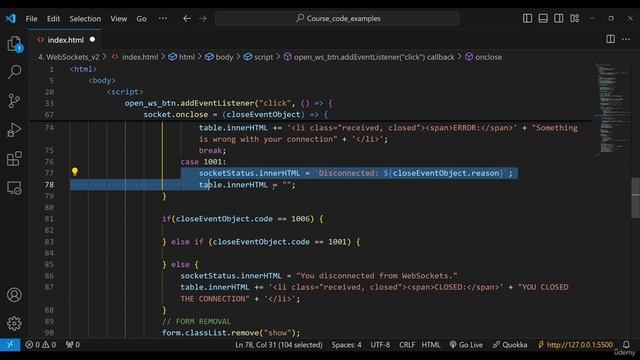
Task: Open the Selection menu
Action: point(85,19)
